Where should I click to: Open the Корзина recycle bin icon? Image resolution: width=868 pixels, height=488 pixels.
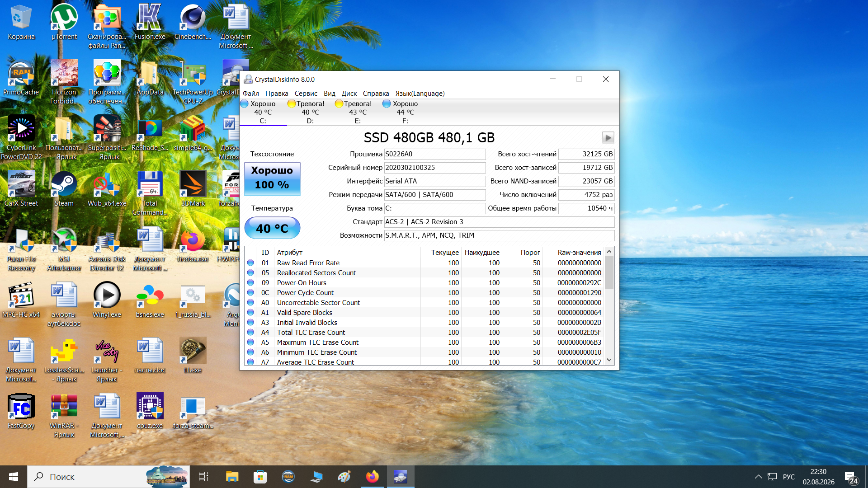[x=21, y=23]
